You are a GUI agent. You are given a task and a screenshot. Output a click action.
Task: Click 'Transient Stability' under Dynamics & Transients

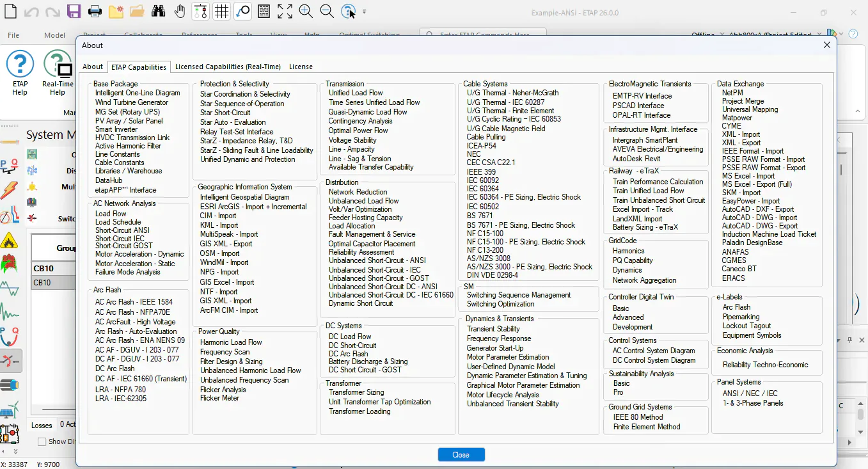(493, 329)
